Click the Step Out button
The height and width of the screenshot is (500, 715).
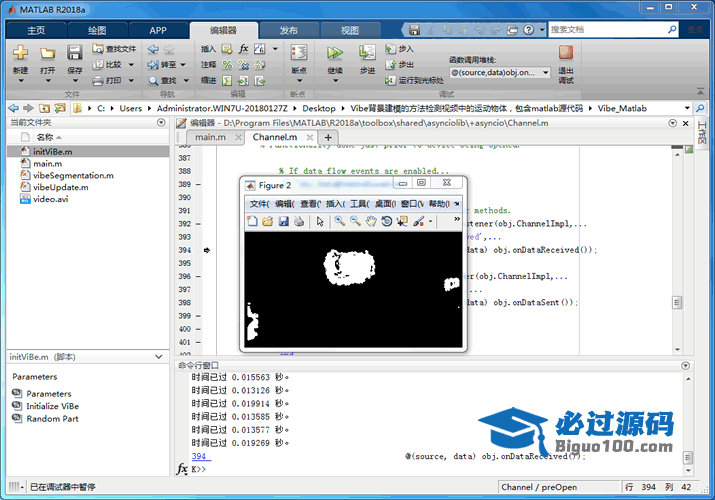[x=399, y=65]
